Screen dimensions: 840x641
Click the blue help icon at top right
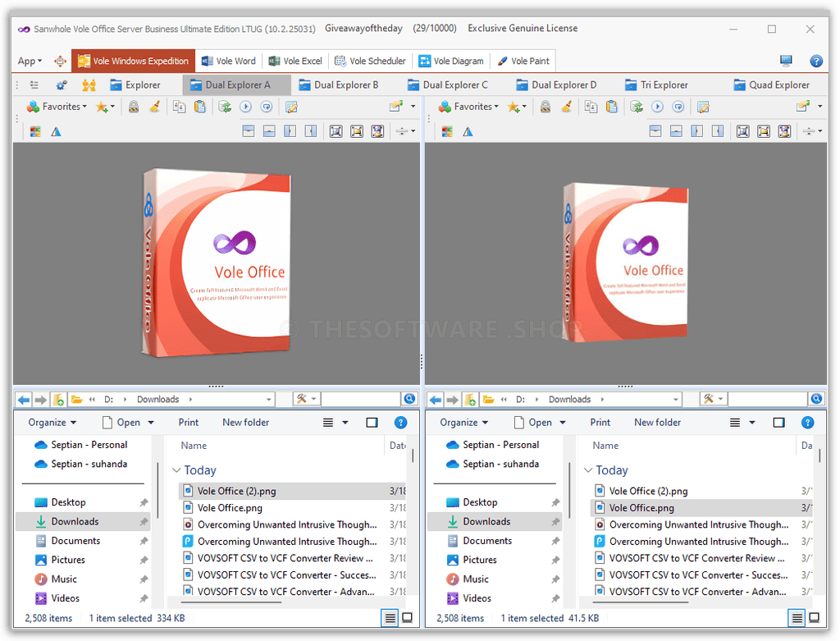(x=816, y=61)
